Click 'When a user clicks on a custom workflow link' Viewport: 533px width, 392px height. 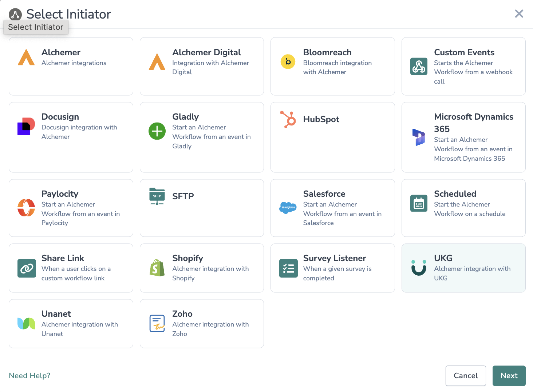point(76,273)
